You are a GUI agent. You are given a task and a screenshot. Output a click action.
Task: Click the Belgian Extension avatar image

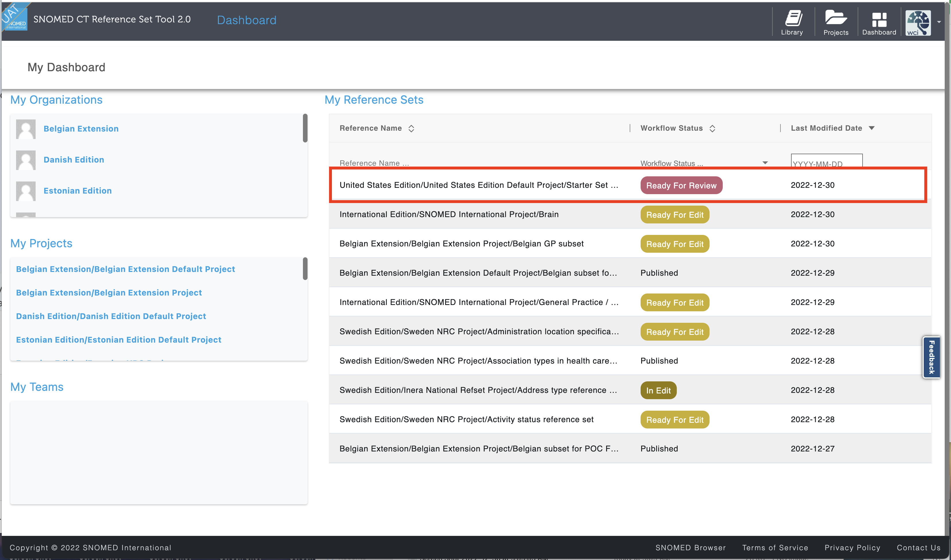(26, 129)
